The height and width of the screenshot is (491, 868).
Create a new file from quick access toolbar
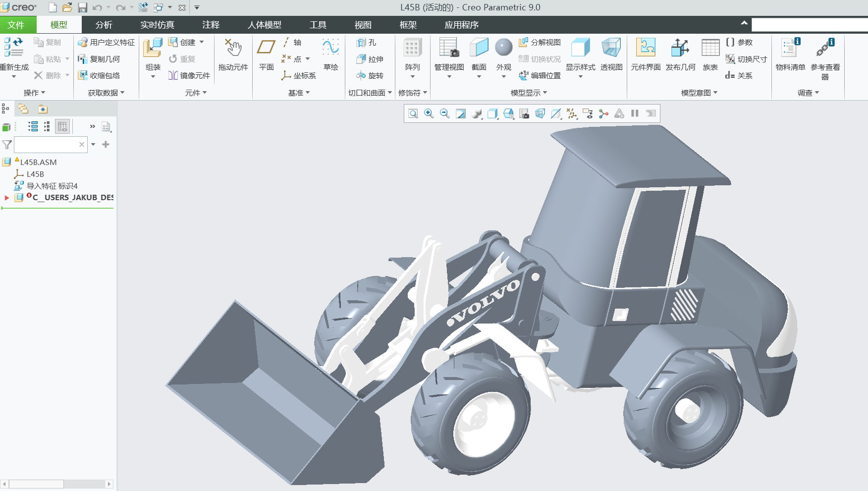tap(53, 7)
